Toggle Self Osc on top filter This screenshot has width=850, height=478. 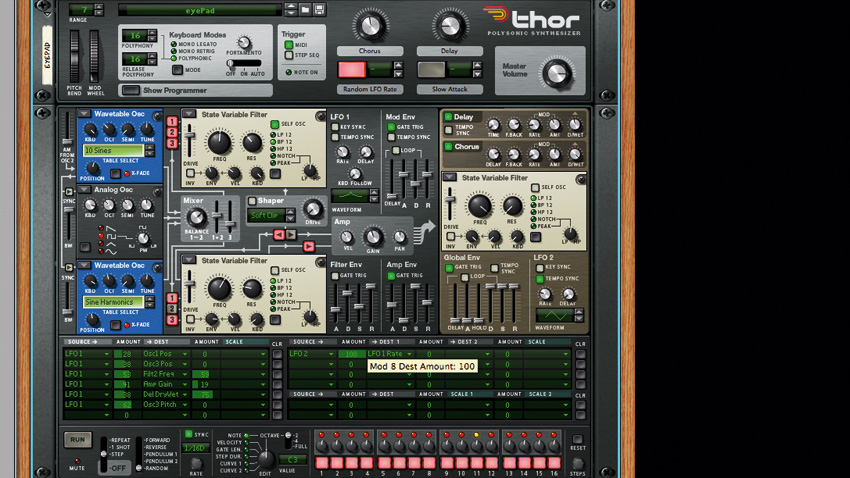pos(275,124)
